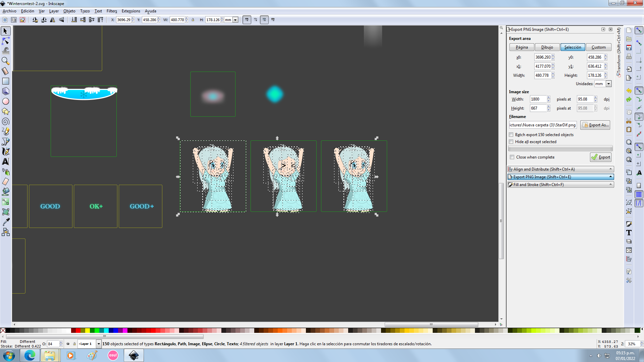The width and height of the screenshot is (644, 362).
Task: Select the star and polygon tool
Action: tap(5, 111)
